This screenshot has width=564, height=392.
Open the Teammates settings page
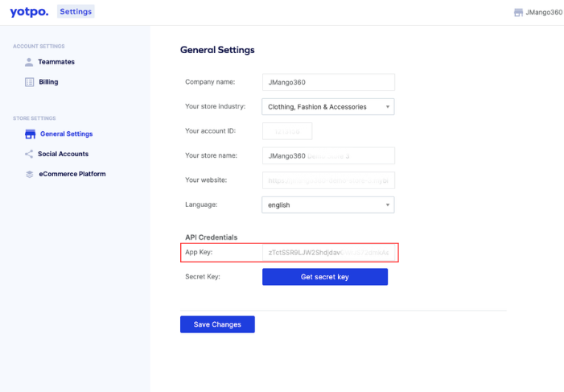click(x=56, y=62)
